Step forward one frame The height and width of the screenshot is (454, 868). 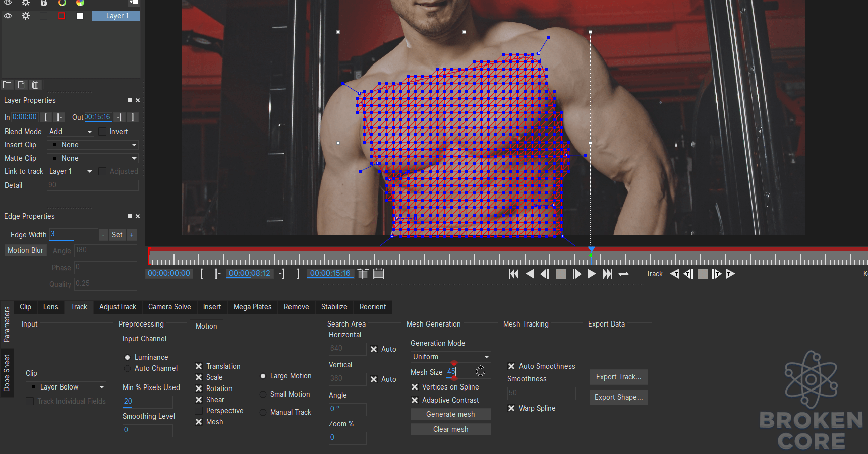(576, 274)
